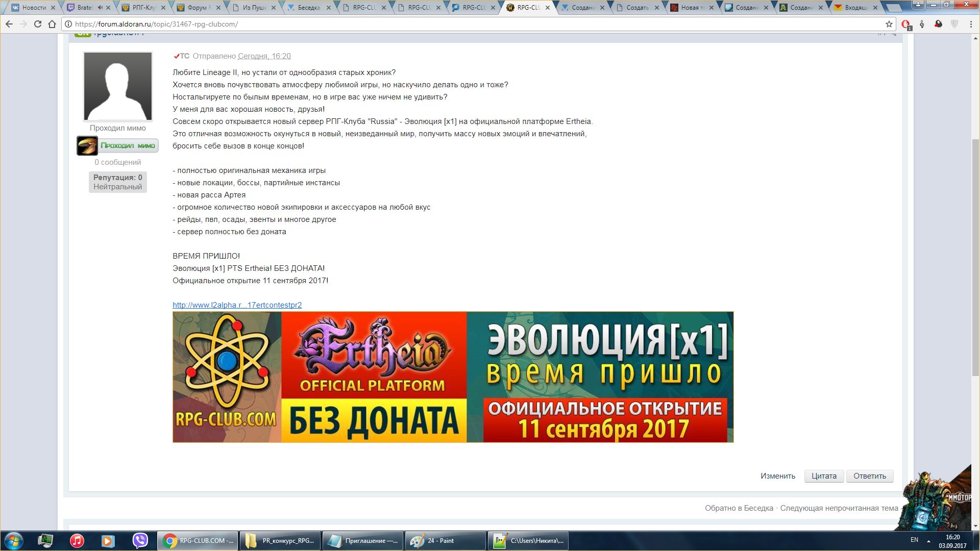Bookmark this page with the star icon
This screenshot has height=551, width=980.
(x=889, y=24)
